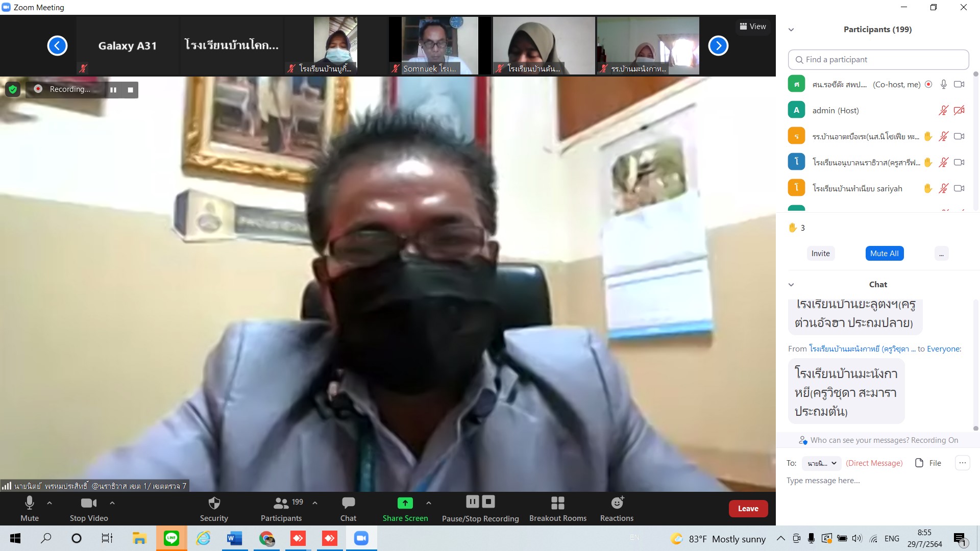The width and height of the screenshot is (980, 551).
Task: Mute the microphone
Action: coord(30,508)
